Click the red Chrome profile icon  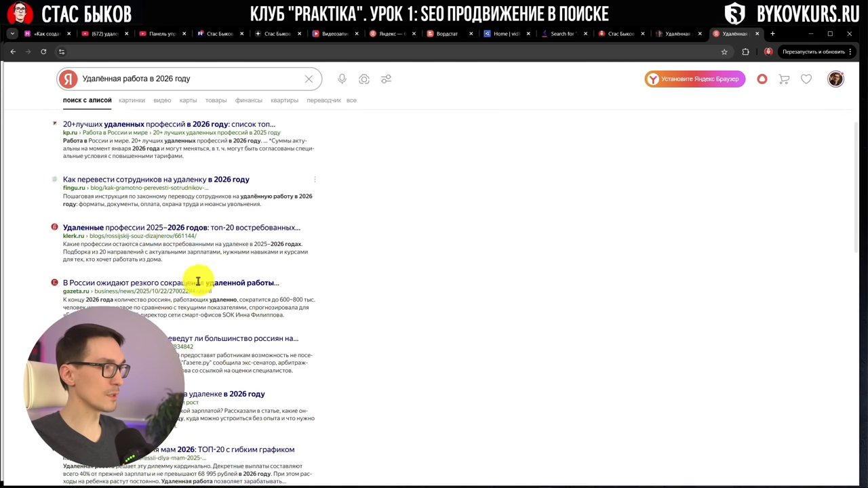[768, 52]
